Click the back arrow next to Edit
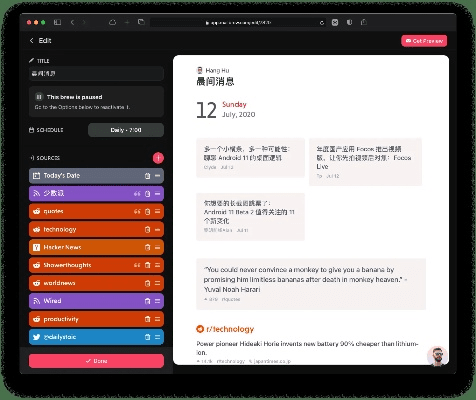 [32, 40]
